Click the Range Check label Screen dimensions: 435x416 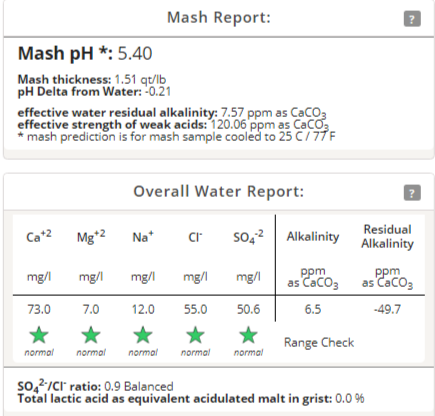tap(319, 342)
